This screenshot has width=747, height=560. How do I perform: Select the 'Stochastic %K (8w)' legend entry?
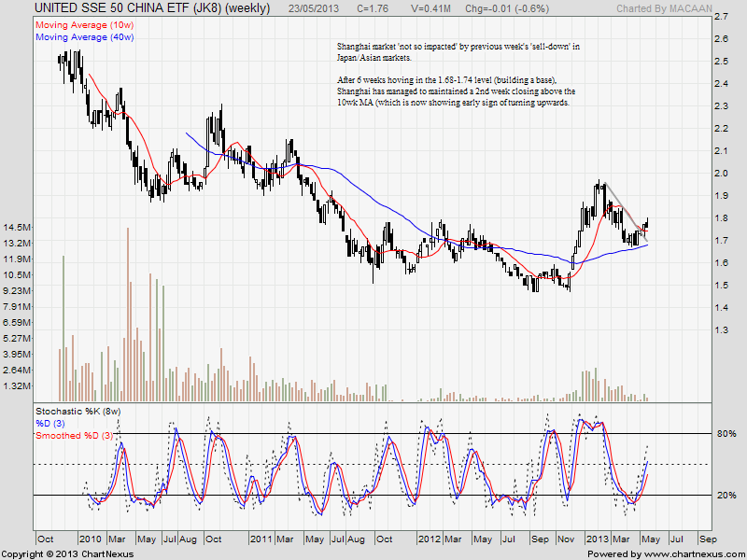[78, 411]
